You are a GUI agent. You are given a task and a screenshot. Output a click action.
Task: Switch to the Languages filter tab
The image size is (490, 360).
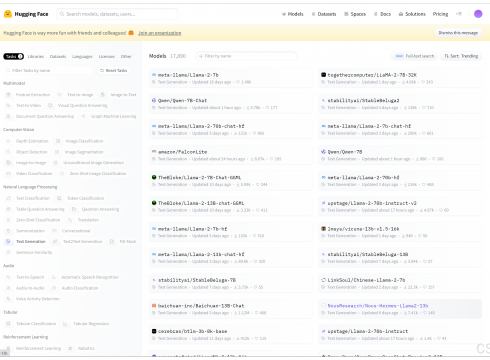click(x=82, y=56)
